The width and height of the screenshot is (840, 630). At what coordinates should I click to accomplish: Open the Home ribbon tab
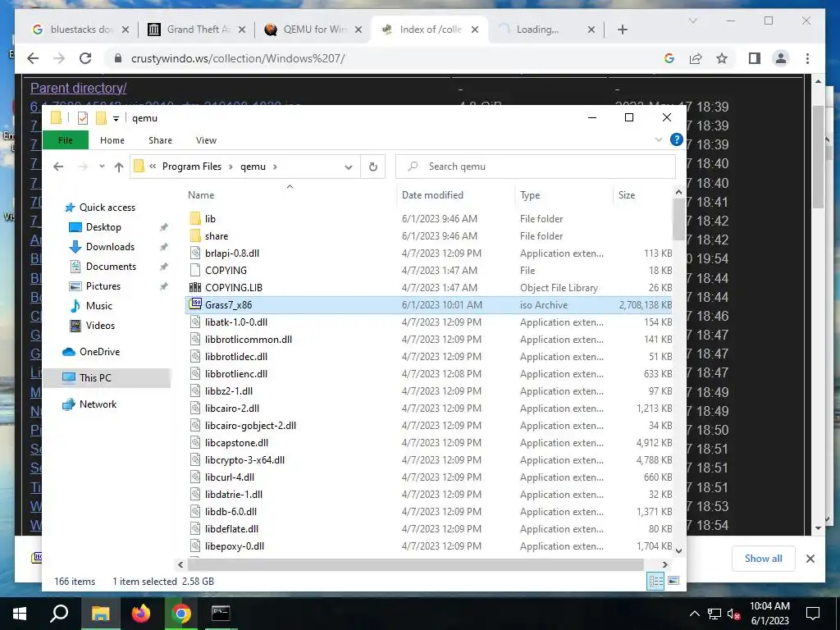pyautogui.click(x=112, y=140)
